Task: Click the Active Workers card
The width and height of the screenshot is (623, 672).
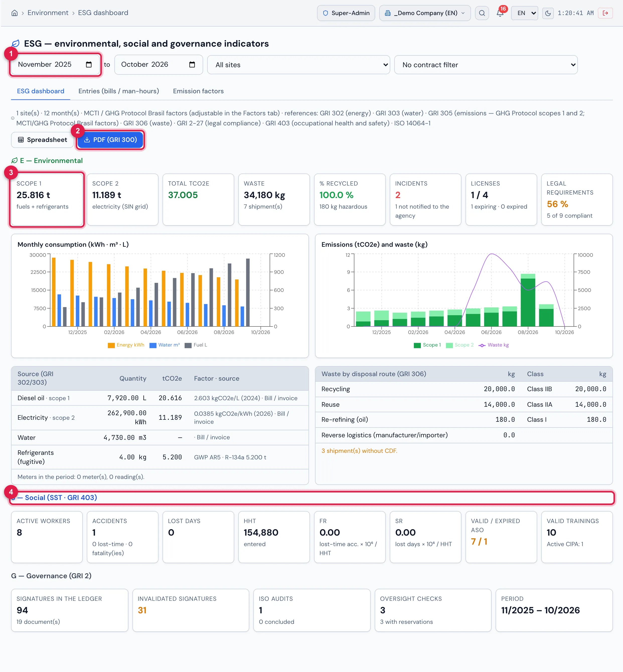Action: pyautogui.click(x=47, y=537)
